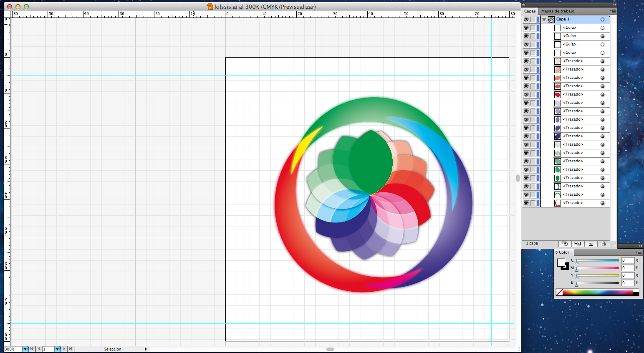Hide the green arc Trazado via eye icon
This screenshot has width=644, height=353.
pyautogui.click(x=526, y=194)
